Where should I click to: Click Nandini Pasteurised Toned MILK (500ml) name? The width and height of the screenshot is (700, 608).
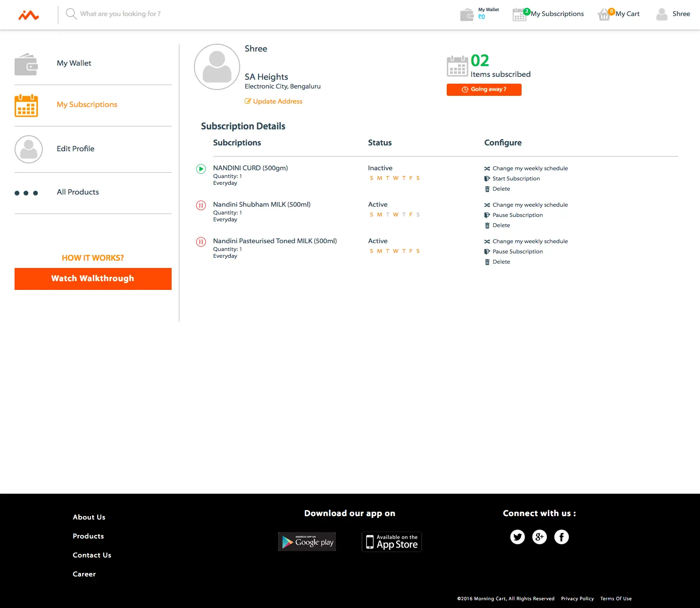tap(275, 241)
